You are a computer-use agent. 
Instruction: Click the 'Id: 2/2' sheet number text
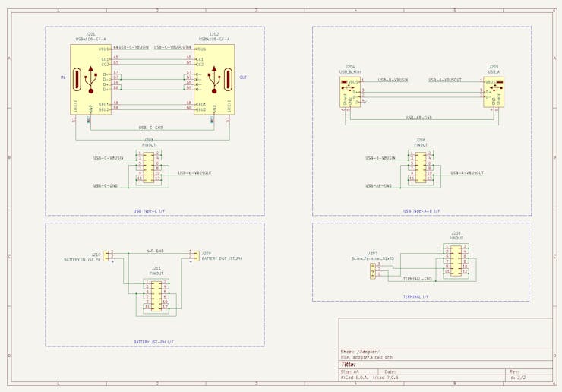point(517,378)
